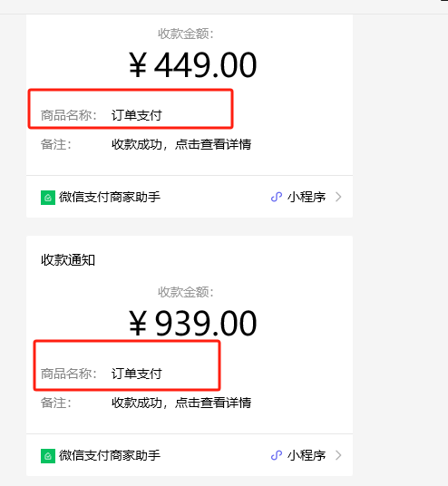Click mini program link icon in second card
Screen dimensions: 448x486
click(x=277, y=455)
